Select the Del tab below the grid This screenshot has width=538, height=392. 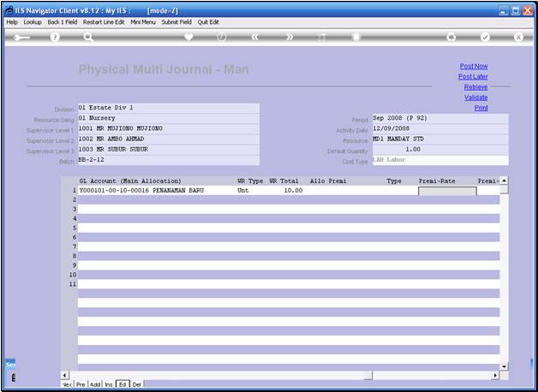(136, 384)
